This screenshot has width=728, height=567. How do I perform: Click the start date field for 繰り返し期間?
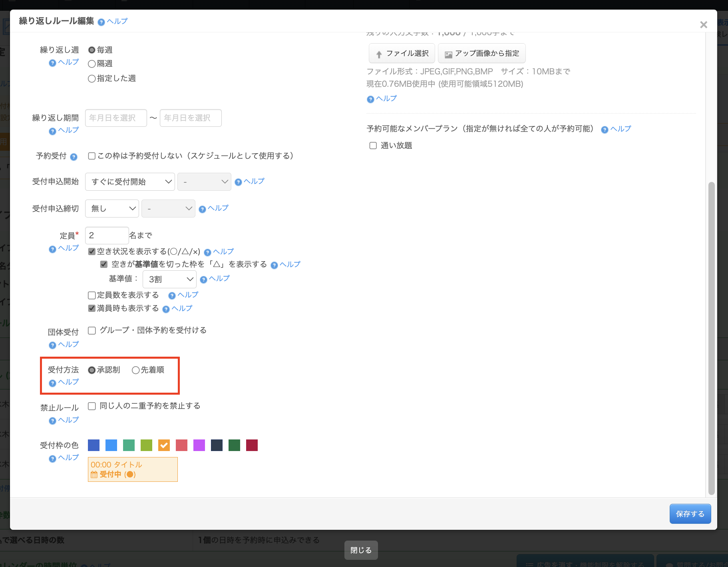pos(116,118)
